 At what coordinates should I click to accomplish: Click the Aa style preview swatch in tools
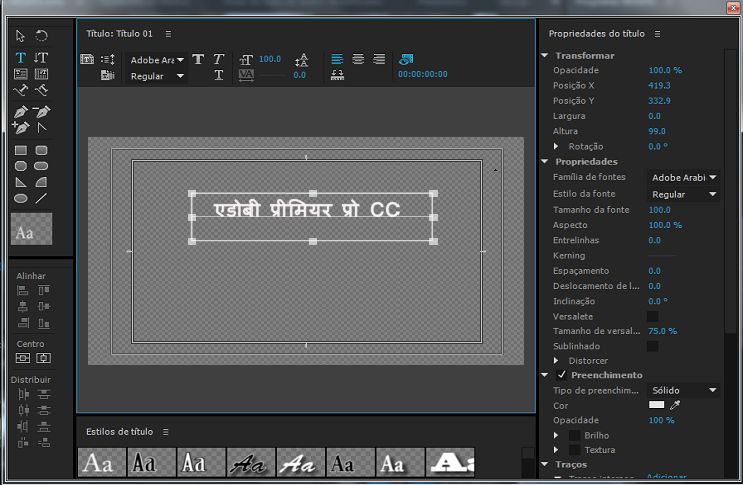(31, 229)
